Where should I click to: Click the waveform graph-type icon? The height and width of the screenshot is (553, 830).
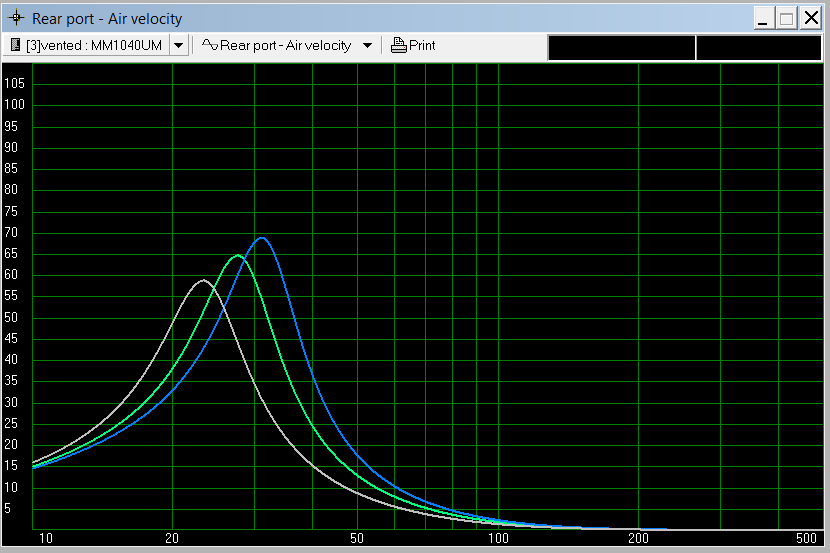[210, 45]
